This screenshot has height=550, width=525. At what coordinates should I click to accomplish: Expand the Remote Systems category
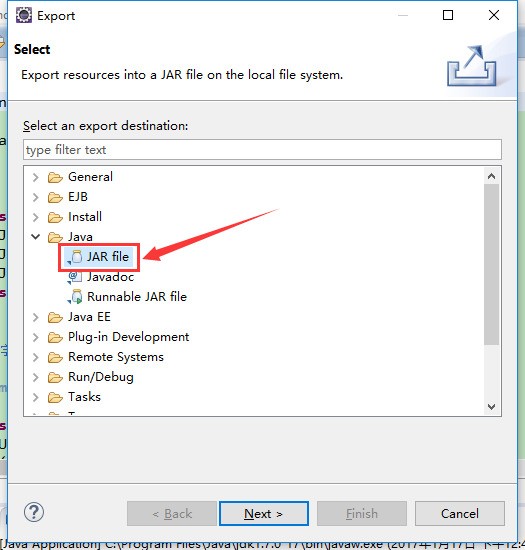[35, 357]
